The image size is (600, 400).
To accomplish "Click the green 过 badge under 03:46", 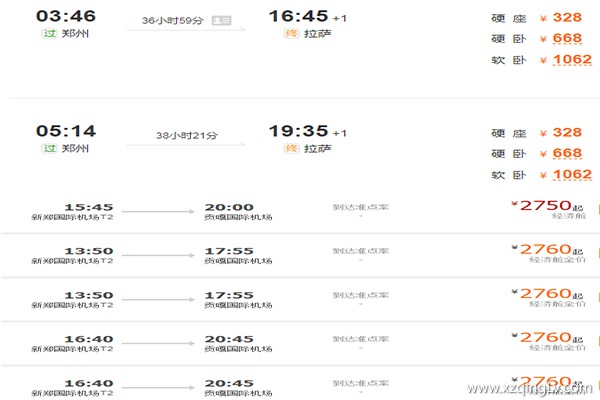I will point(47,34).
